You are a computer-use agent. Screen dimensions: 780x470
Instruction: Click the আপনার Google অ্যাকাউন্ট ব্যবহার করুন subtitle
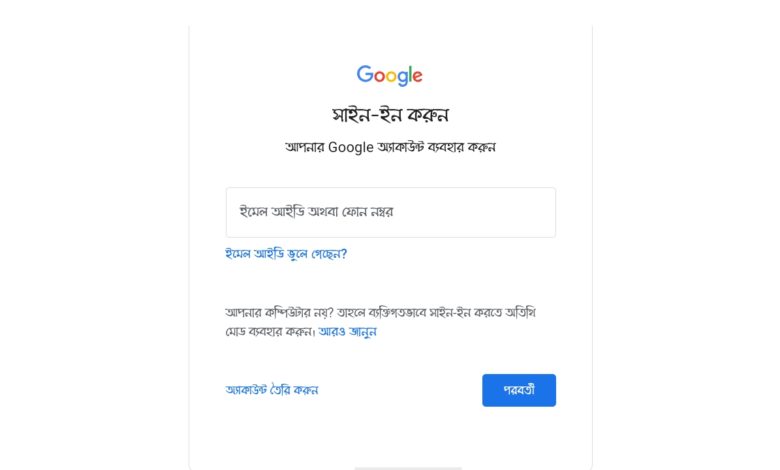(390, 147)
